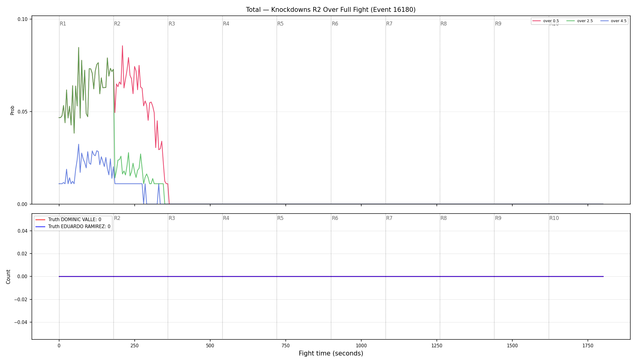
Task: Click the R9 round label in the Prob chart
Action: click(x=498, y=24)
